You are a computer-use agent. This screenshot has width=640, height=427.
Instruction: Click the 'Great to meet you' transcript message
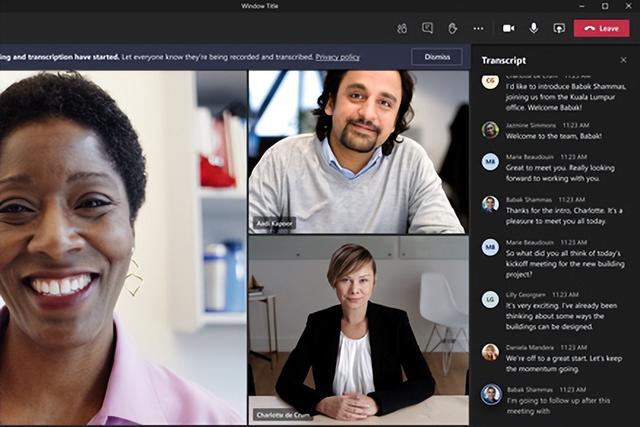[x=560, y=173]
